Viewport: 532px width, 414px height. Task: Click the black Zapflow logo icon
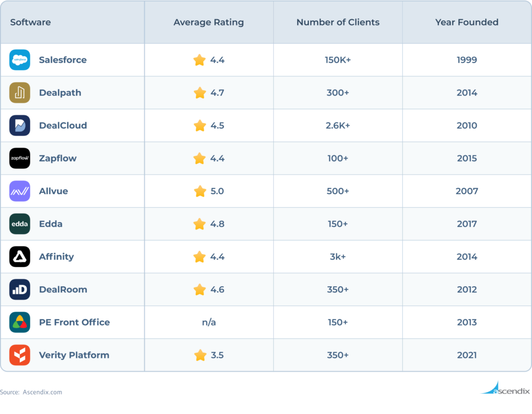[20, 158]
